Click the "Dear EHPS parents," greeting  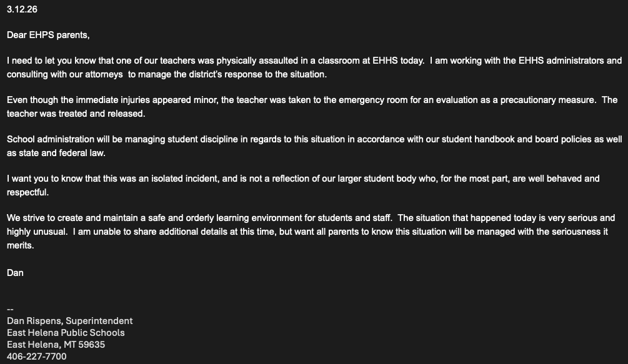48,35
